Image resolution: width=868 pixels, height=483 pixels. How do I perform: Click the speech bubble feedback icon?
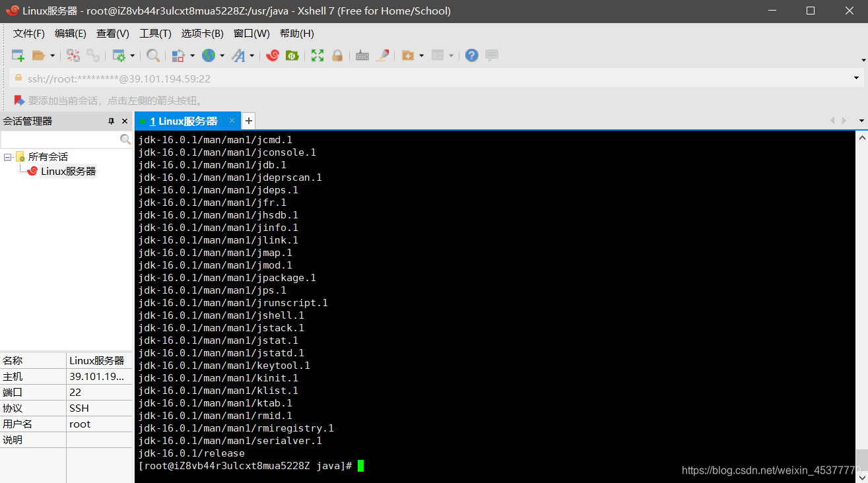492,55
